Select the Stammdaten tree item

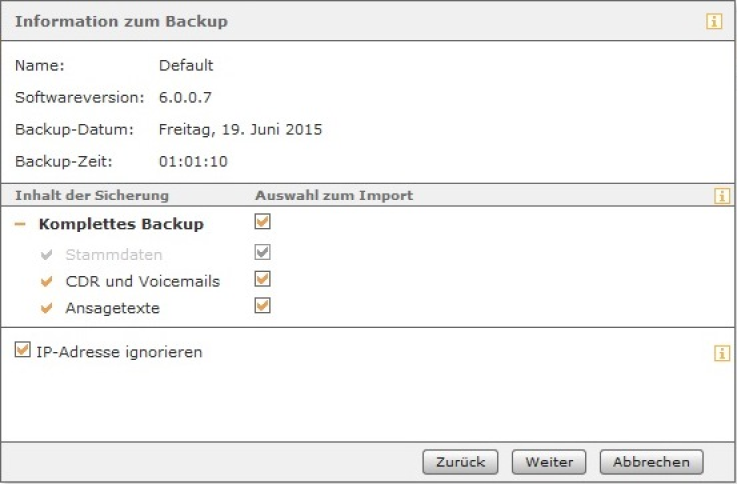tap(114, 255)
